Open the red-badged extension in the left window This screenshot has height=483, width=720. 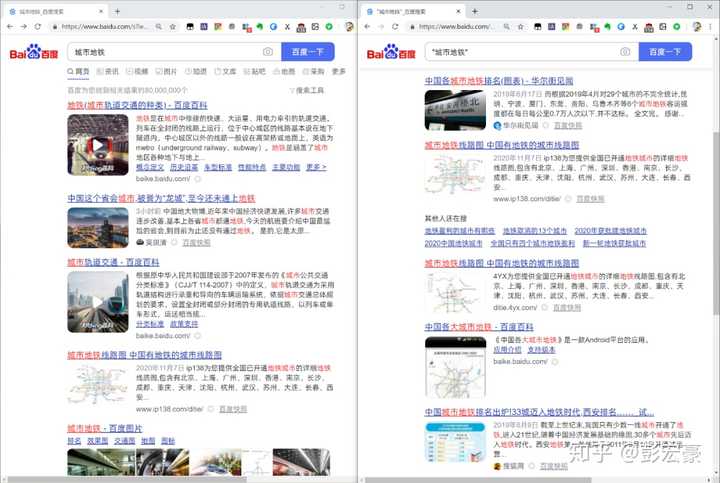point(246,28)
